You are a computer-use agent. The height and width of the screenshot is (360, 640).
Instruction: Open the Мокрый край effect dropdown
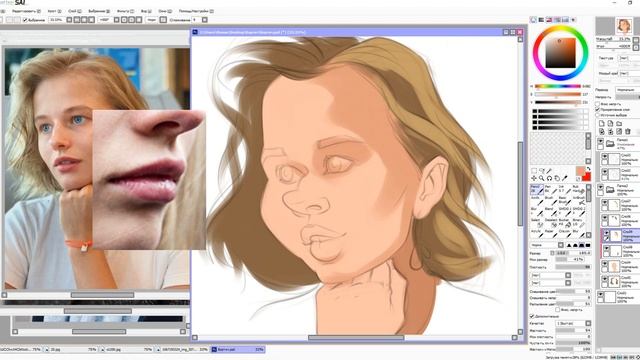point(629,74)
